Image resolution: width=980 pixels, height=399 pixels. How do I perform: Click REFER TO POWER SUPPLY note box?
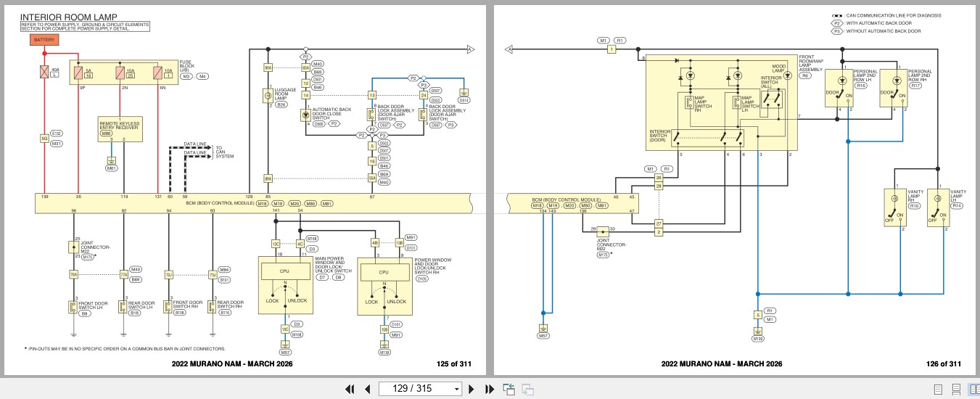[85, 27]
